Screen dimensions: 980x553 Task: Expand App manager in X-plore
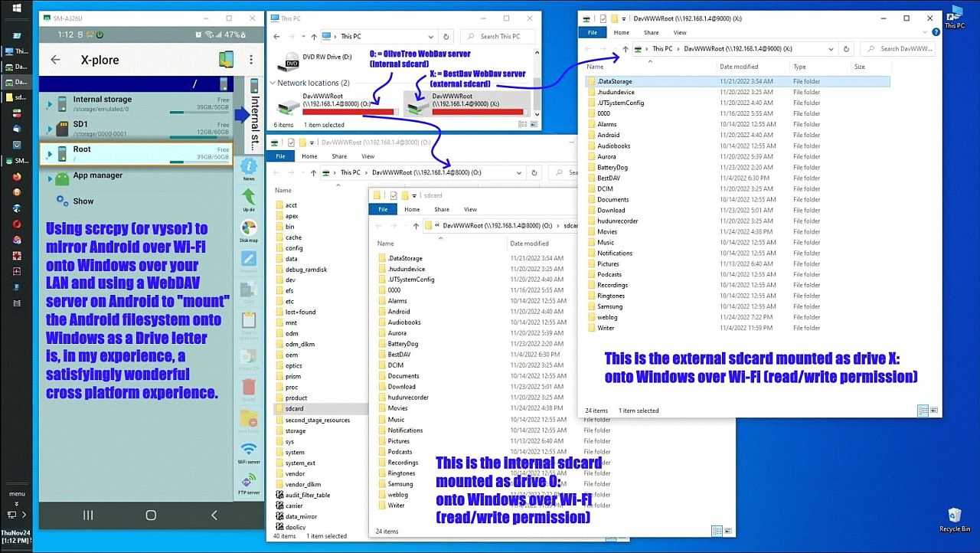coord(51,178)
